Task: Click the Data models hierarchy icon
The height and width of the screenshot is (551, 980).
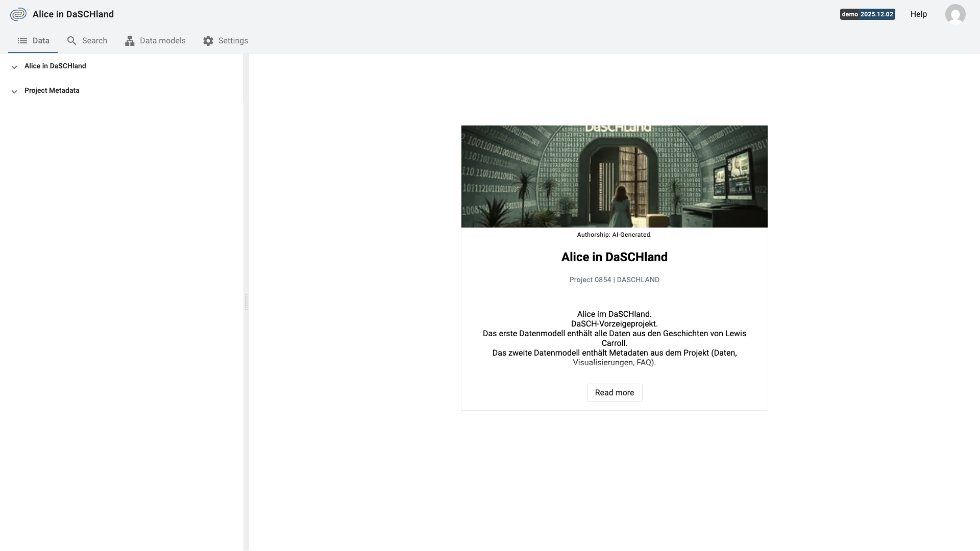Action: tap(130, 40)
